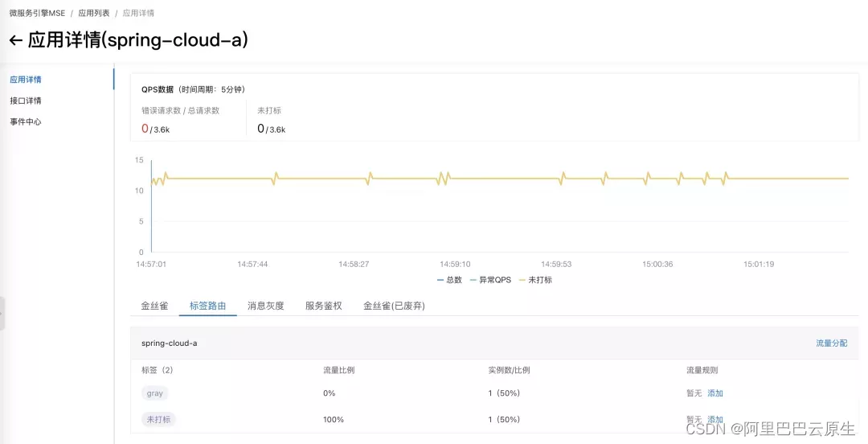
Task: Click the back arrow beside 应用详情 title
Action: [x=16, y=40]
